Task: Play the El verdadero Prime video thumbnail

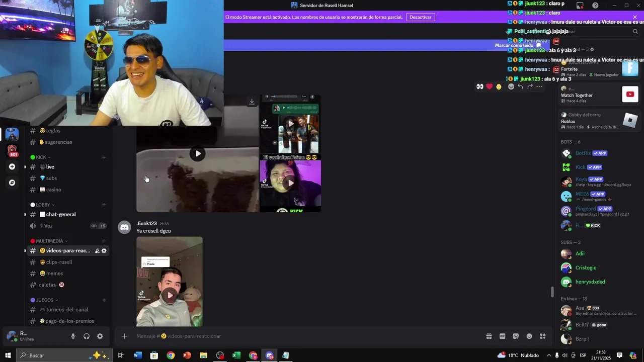Action: [290, 183]
